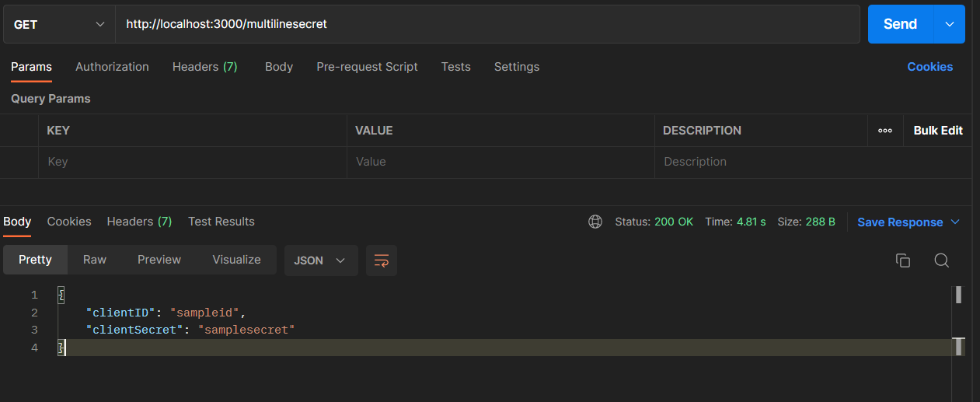
Task: Select the Pre-request Script tab
Action: point(367,67)
